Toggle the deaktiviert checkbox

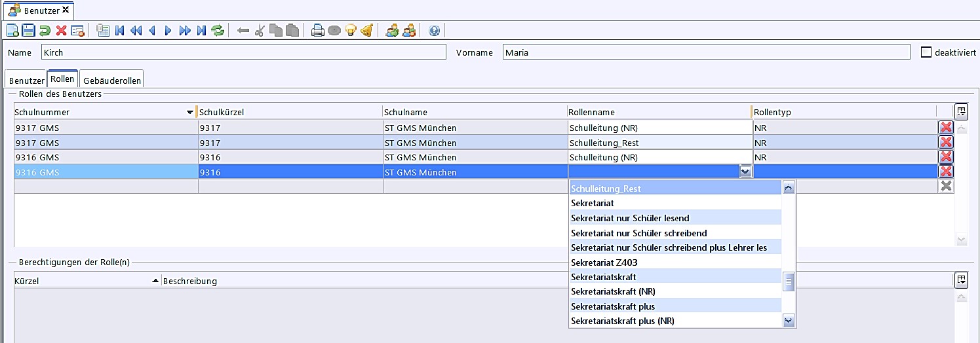926,52
